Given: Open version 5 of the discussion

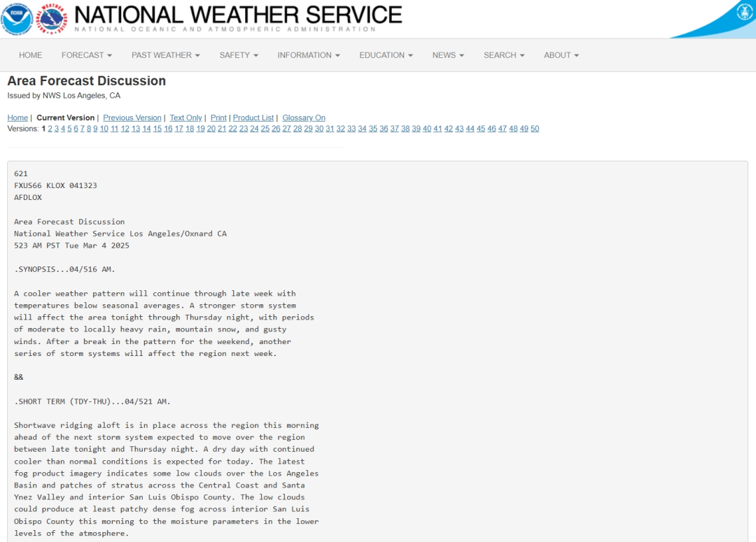Looking at the screenshot, I should click(x=69, y=129).
